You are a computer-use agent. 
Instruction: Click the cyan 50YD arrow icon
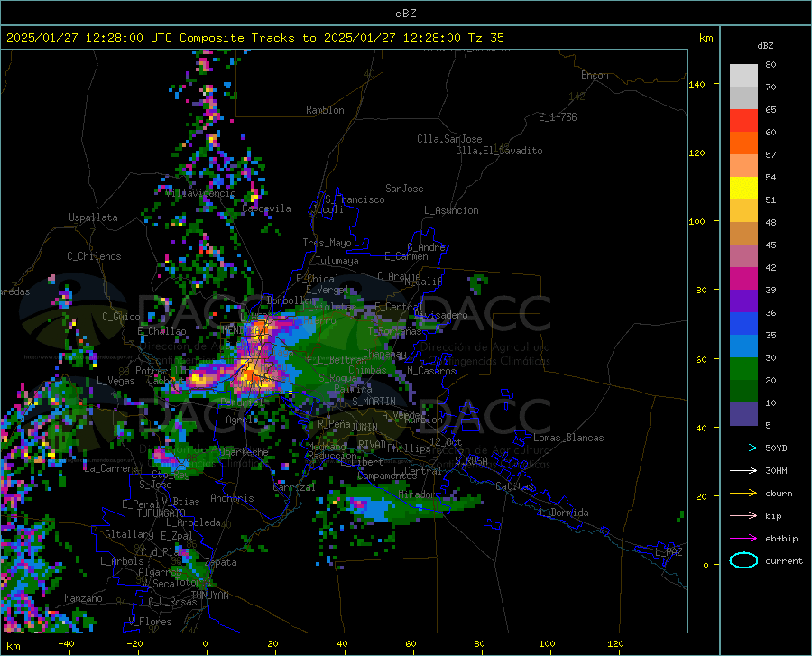point(743,448)
